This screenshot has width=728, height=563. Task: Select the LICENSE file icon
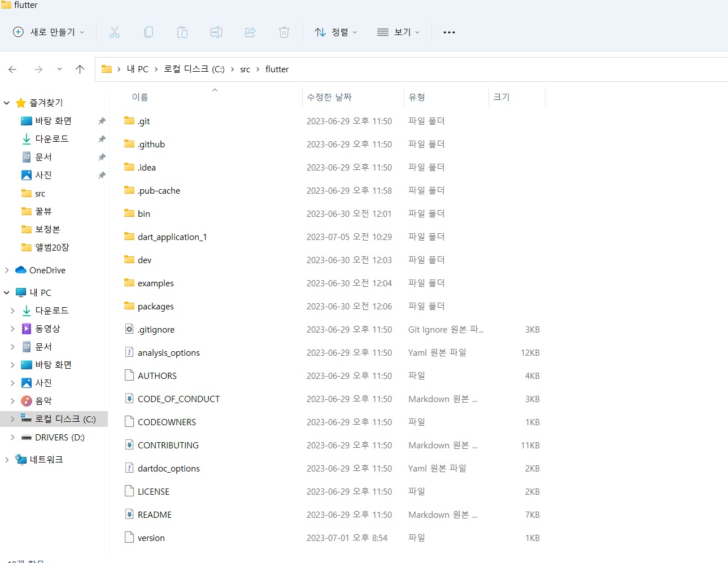[x=129, y=491]
